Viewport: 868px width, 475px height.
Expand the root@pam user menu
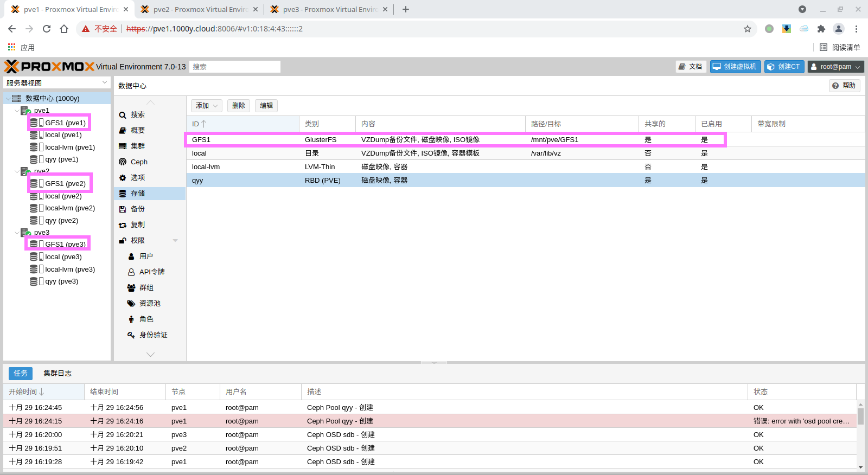coord(835,67)
